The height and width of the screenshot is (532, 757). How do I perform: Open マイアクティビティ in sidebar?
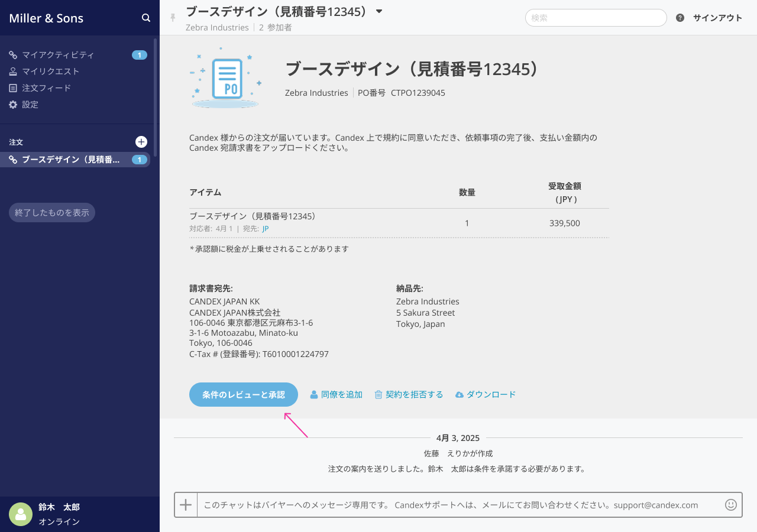[x=58, y=55]
